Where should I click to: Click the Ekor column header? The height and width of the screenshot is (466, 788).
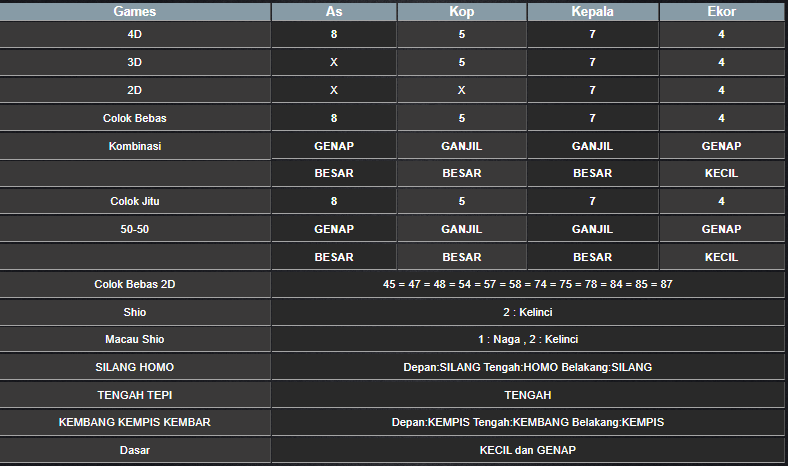(722, 12)
